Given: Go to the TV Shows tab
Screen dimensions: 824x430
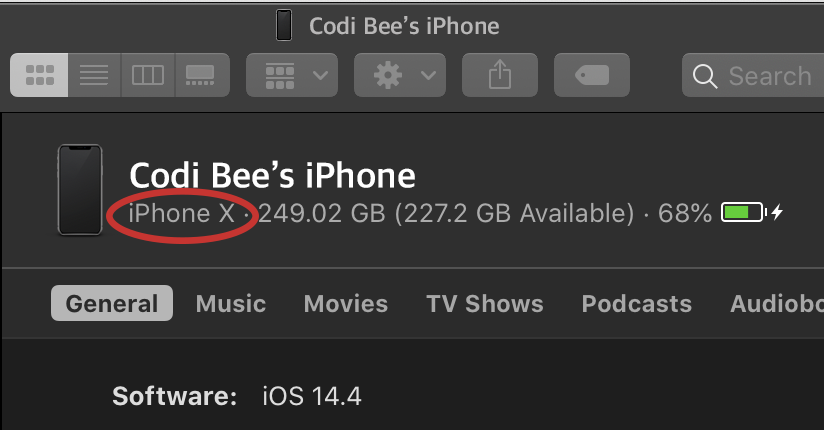Looking at the screenshot, I should pos(485,304).
